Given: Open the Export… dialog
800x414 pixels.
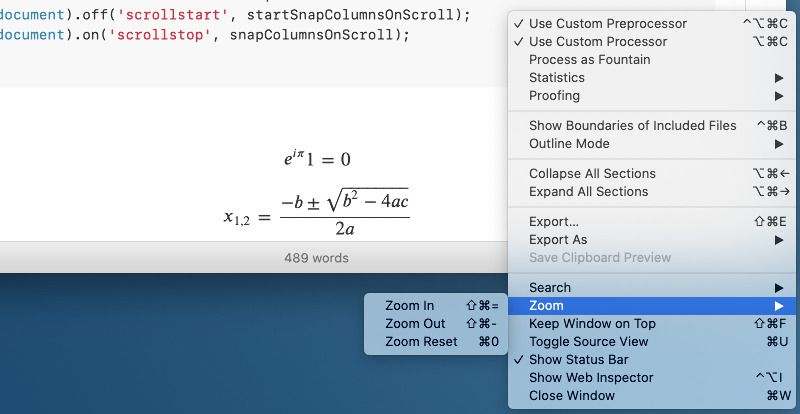Looking at the screenshot, I should point(652,222).
